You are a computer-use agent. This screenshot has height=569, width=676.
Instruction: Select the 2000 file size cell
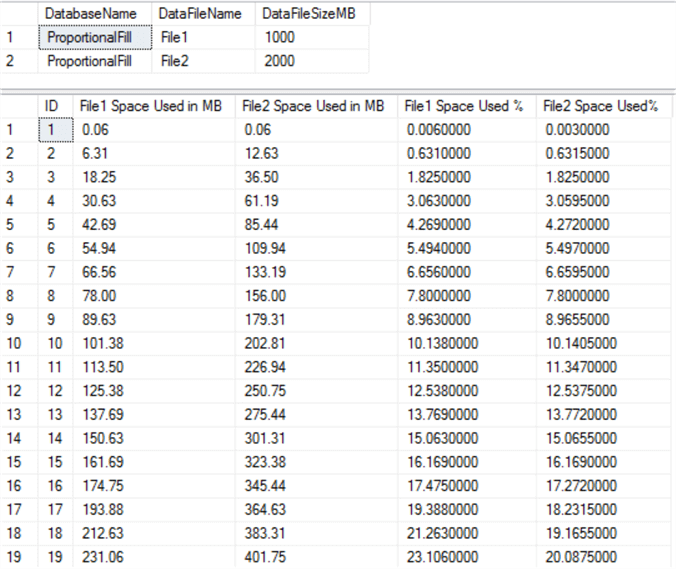[312, 61]
